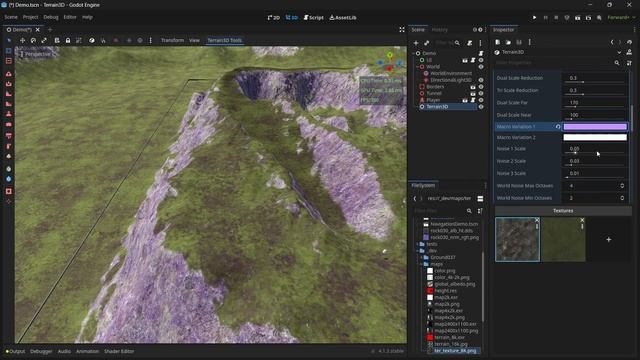The image size is (640, 360).
Task: Collapse the World node in scene tree
Action: [x=417, y=67]
